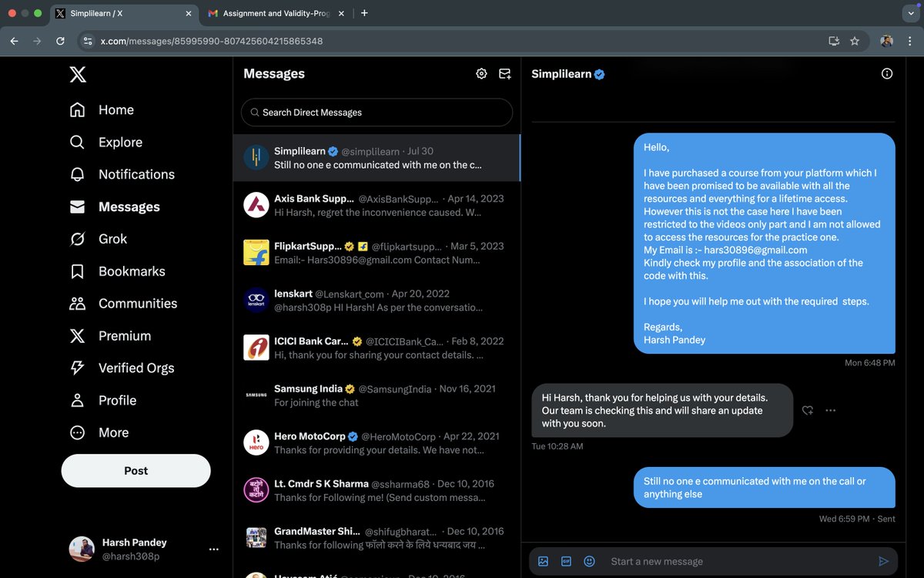
Task: Click the Search Direct Messages field
Action: tap(377, 113)
